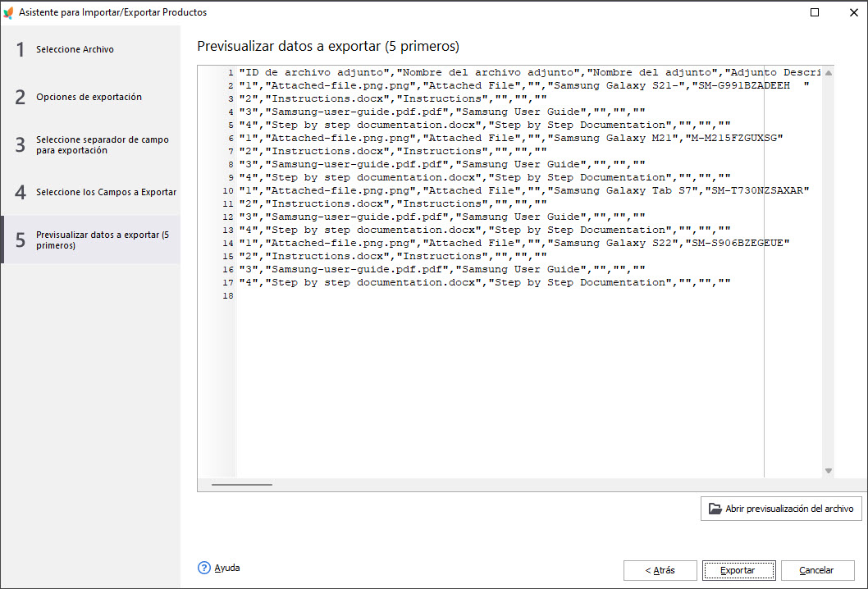Click the vertical scrollbar up arrow
This screenshot has width=868, height=589.
[x=829, y=73]
